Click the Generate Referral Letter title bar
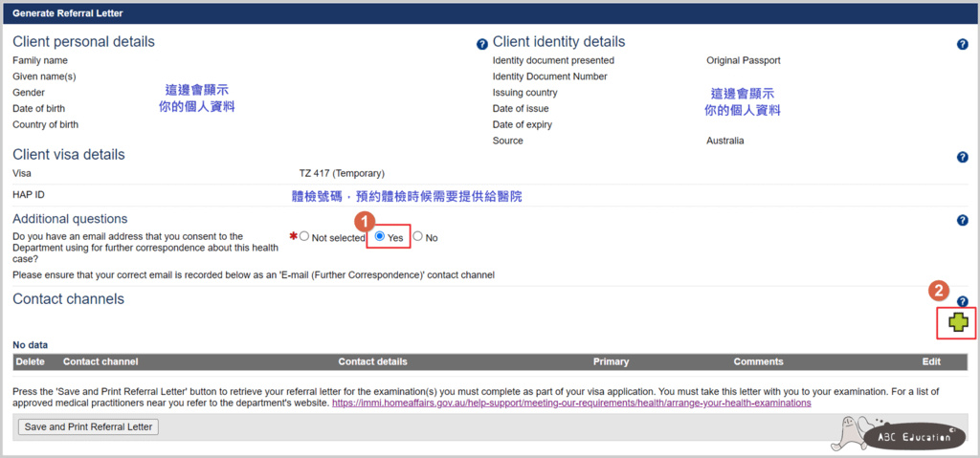980x458 pixels. (x=489, y=13)
